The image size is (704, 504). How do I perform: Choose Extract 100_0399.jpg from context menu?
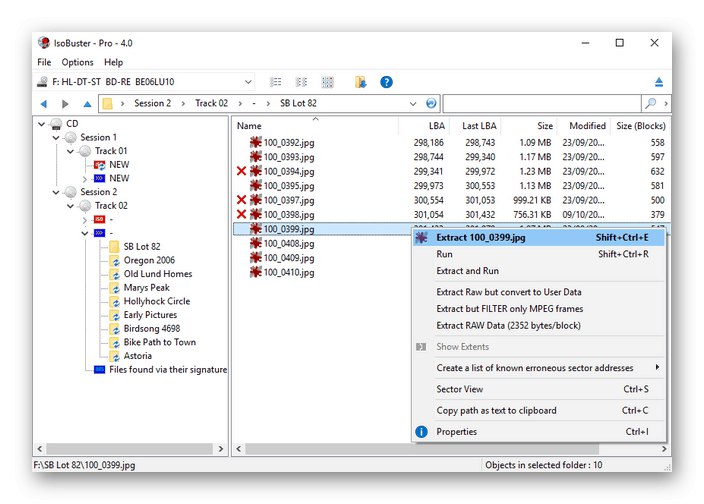[x=539, y=237]
